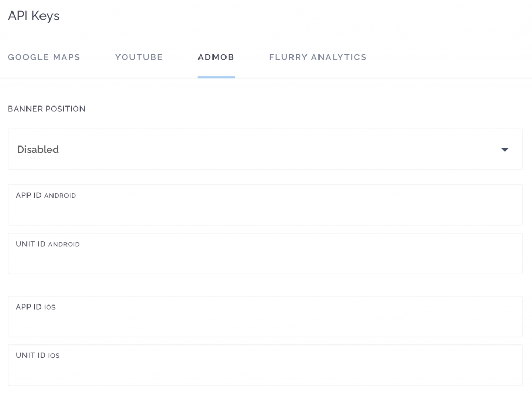Image resolution: width=532 pixels, height=398 pixels.
Task: Click the Banner Position label
Action: click(x=46, y=109)
